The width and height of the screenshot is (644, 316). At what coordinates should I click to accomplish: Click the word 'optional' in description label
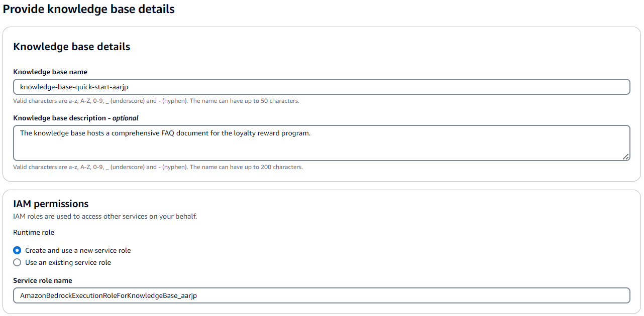point(125,118)
